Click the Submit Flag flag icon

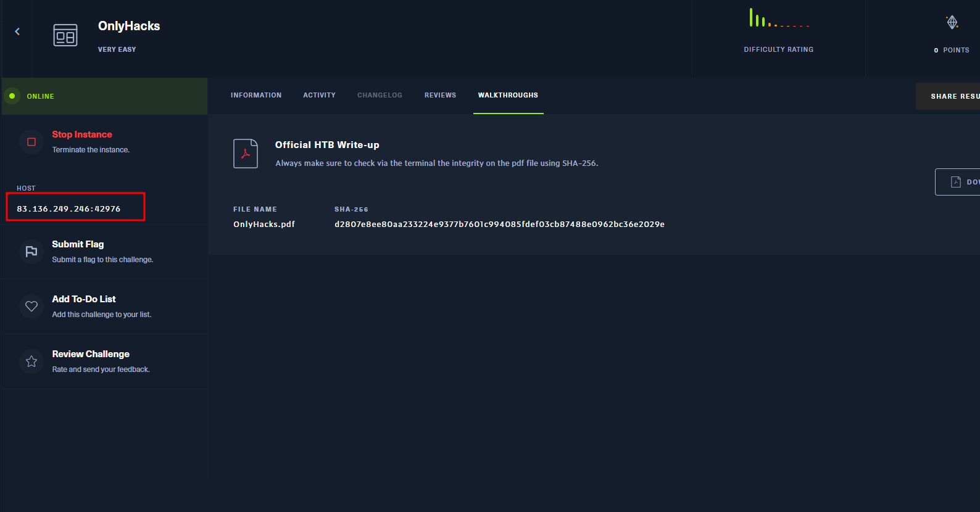(x=31, y=251)
